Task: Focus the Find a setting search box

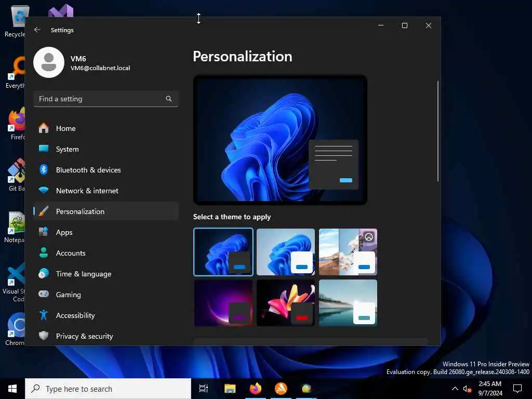Action: tap(106, 99)
